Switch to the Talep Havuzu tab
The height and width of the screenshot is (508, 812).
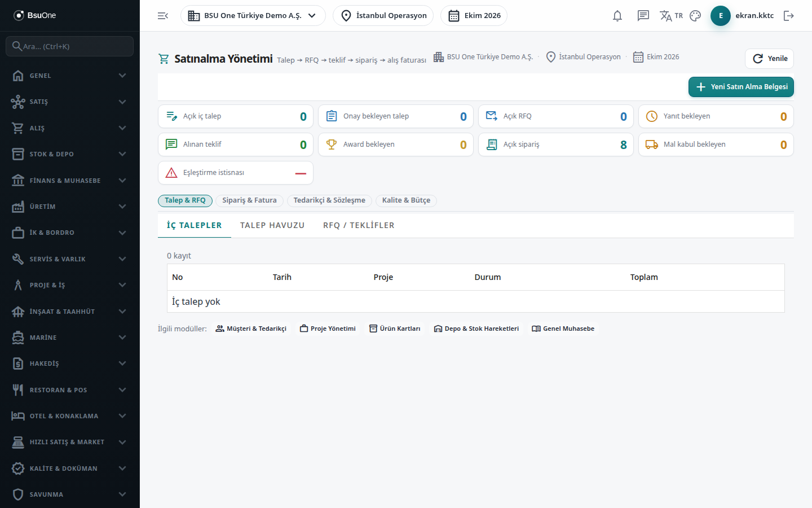click(x=272, y=225)
